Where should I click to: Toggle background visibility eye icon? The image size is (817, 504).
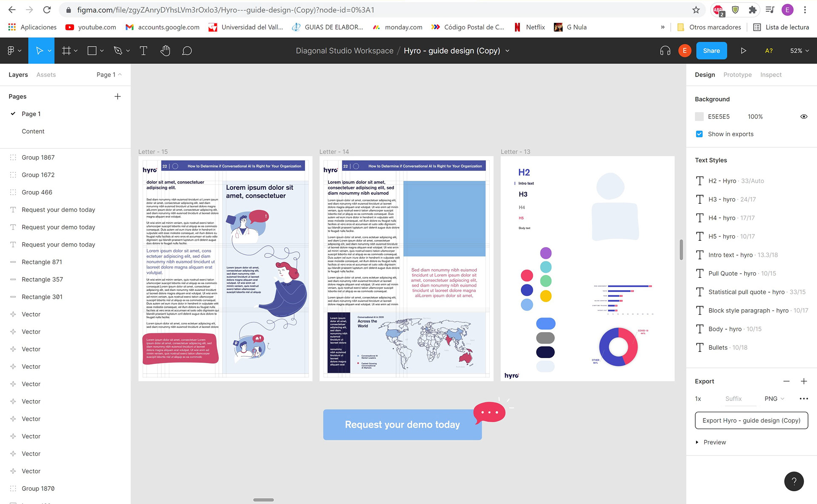[x=803, y=117]
